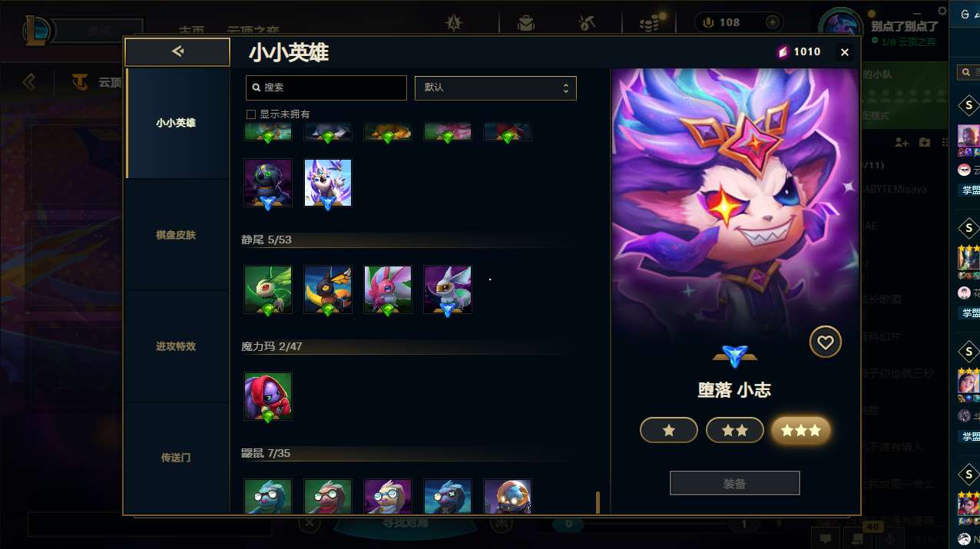Click the 搜索 search input field
Screen dimensions: 980x549
coord(326,88)
